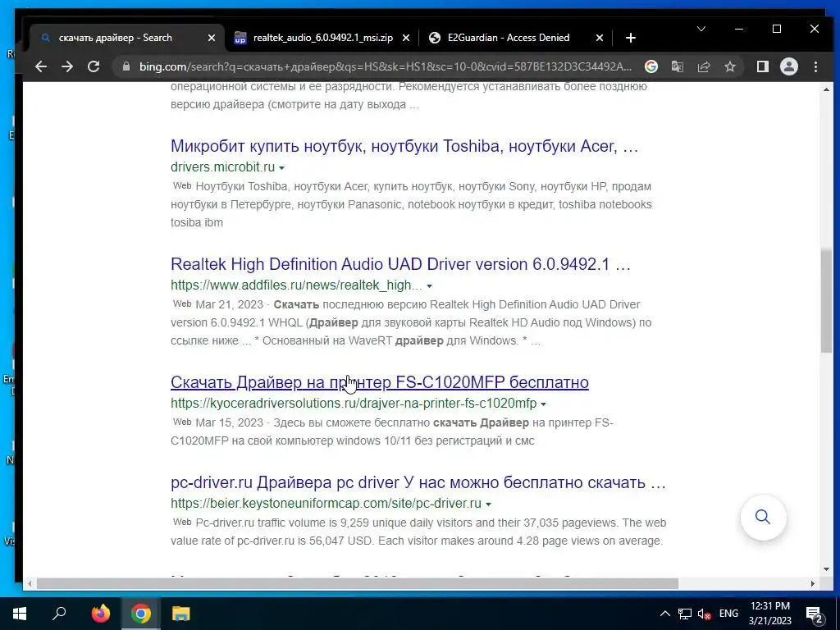Screen dimensions: 840x630
Task: Go forward to the next page
Action: point(67,66)
